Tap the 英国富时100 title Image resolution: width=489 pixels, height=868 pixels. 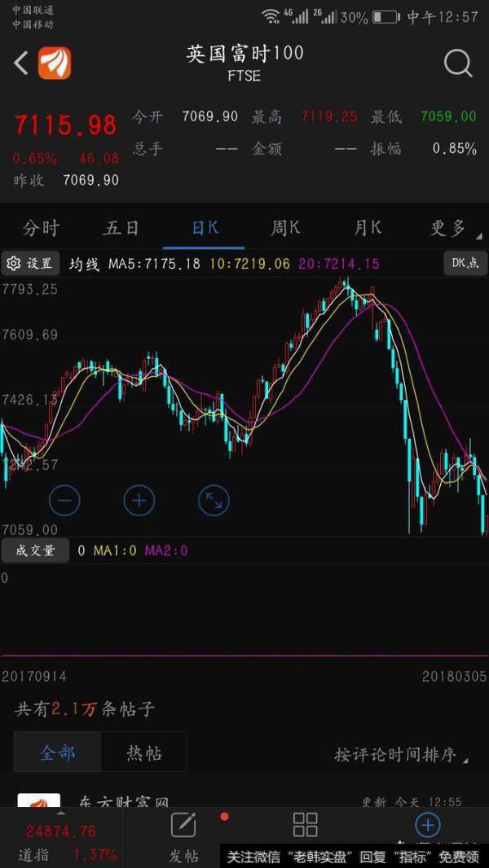pos(244,54)
